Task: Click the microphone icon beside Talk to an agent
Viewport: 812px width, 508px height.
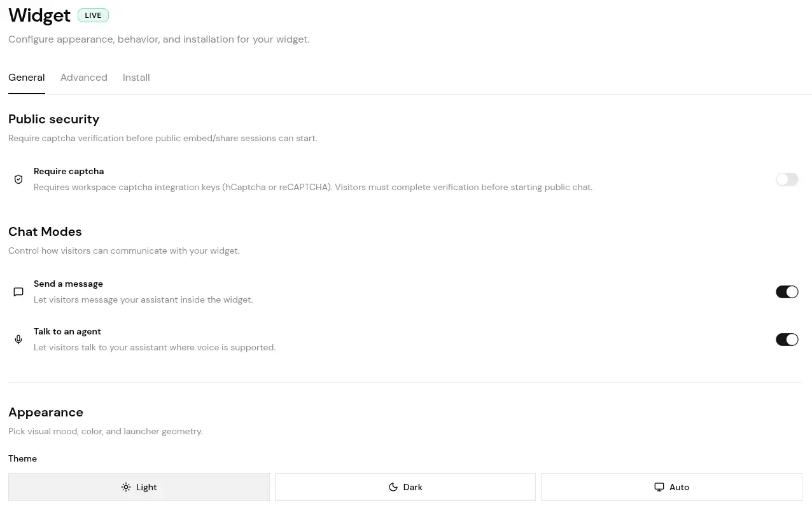Action: pos(18,340)
